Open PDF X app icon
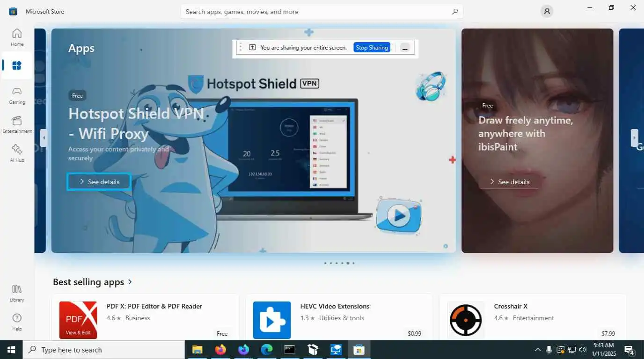Screen dimensions: 644x359 78,320
